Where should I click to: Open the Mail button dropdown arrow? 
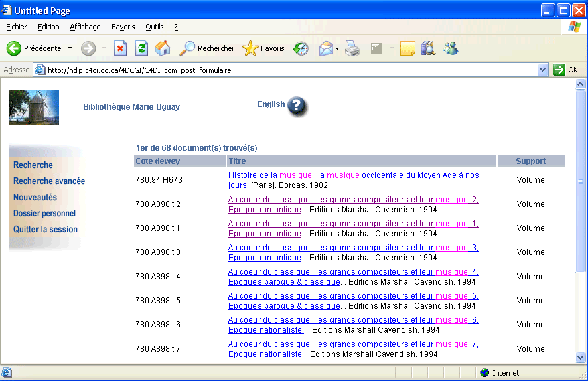point(338,48)
